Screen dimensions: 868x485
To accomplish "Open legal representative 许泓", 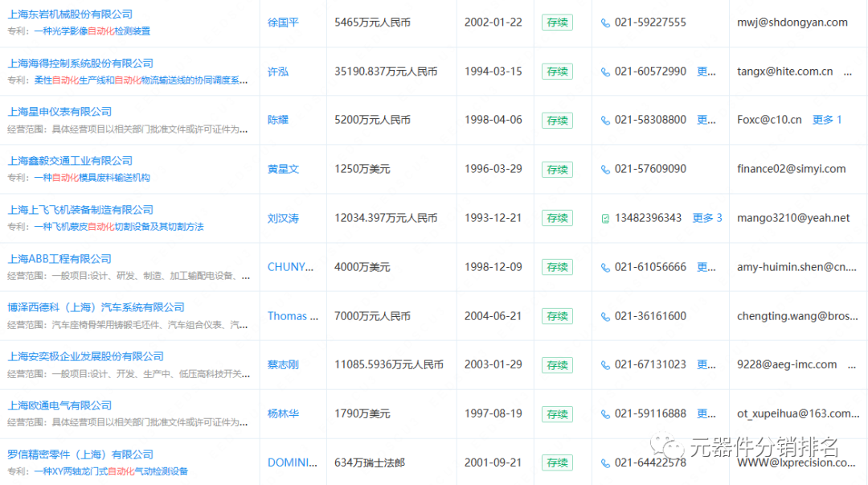I will (278, 72).
